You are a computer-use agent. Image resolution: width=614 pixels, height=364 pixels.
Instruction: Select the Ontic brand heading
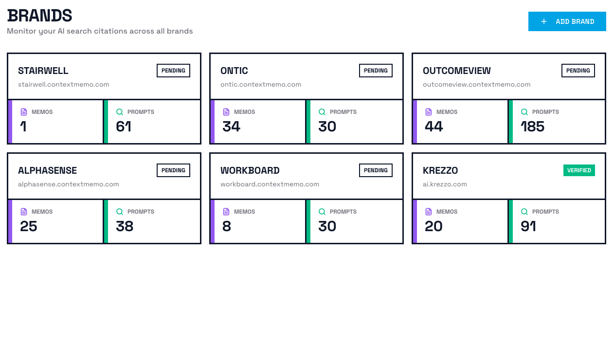(234, 71)
